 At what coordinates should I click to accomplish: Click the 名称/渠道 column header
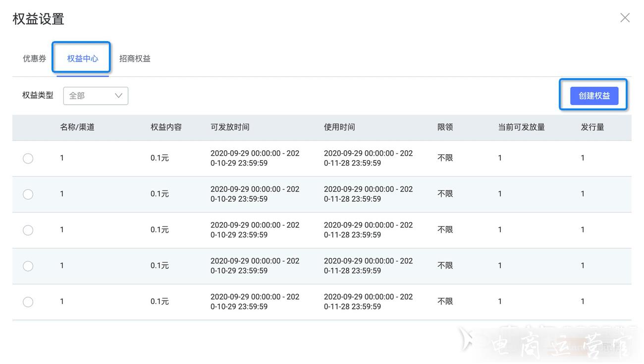(x=77, y=127)
